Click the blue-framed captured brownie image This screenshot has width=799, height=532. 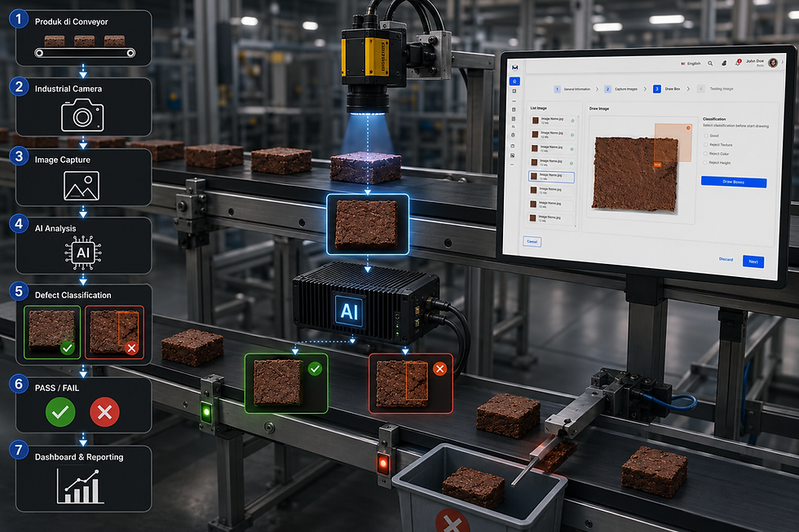[x=368, y=224]
